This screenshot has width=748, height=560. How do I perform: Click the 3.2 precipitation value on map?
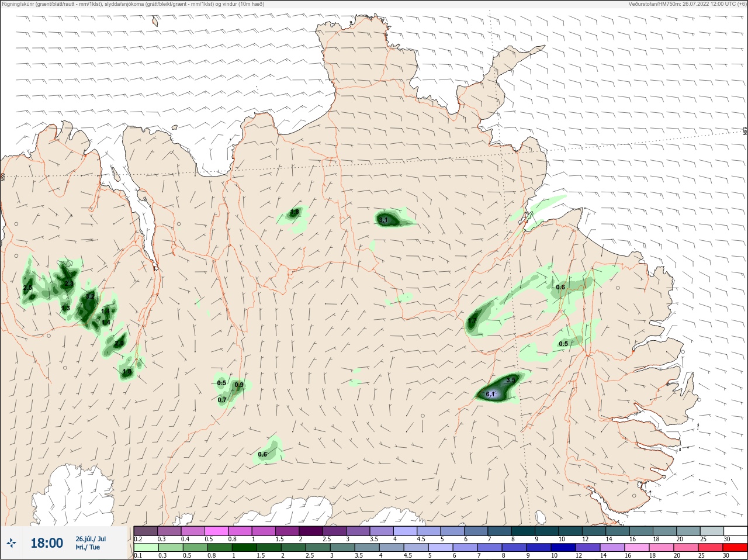pyautogui.click(x=90, y=296)
